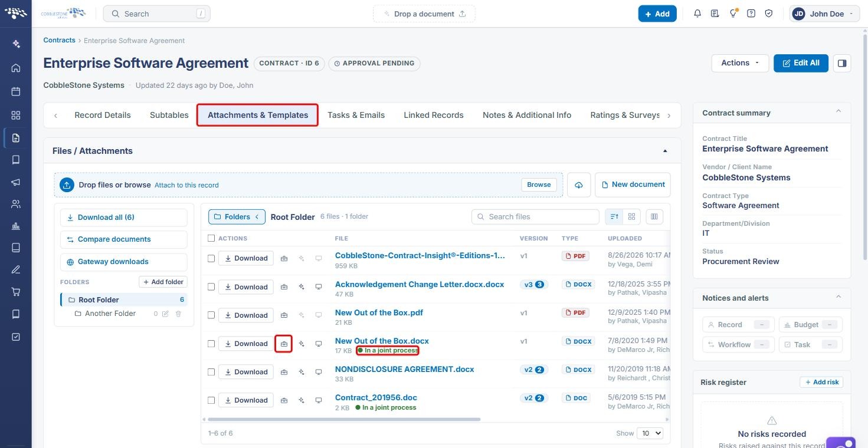Select the Acknowledgement Change Letter row checkbox
868x448 pixels.
point(211,286)
